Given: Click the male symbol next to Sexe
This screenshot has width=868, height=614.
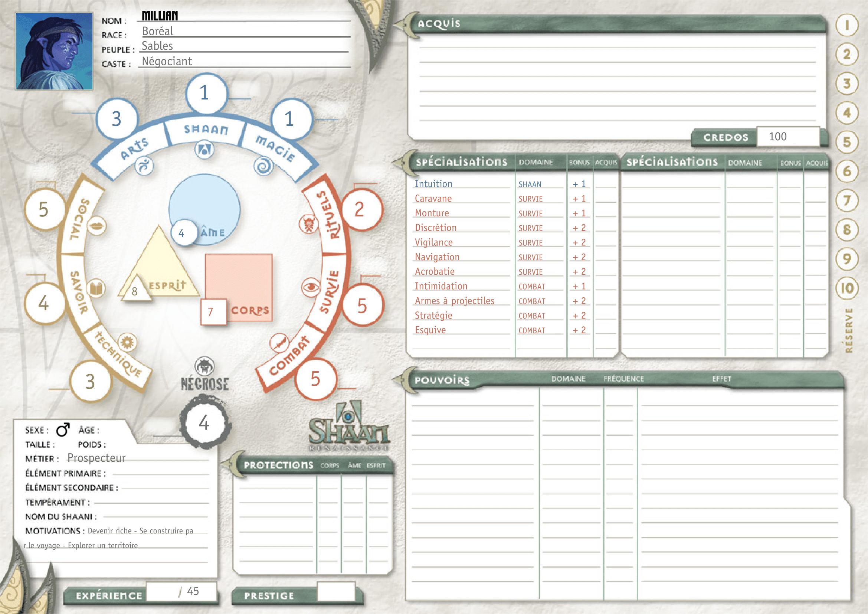Looking at the screenshot, I should tap(63, 430).
